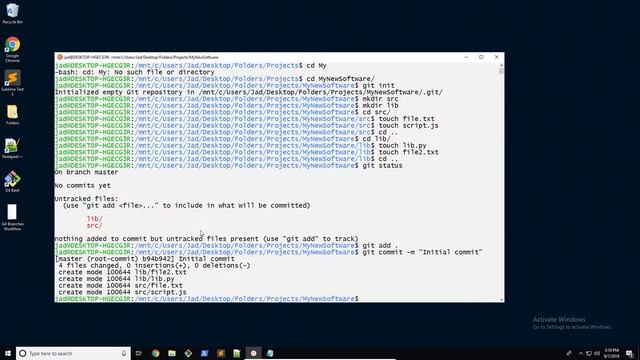Select the active Ubuntu terminal taskbar button
Image resolution: width=640 pixels, height=360 pixels.
[x=253, y=353]
